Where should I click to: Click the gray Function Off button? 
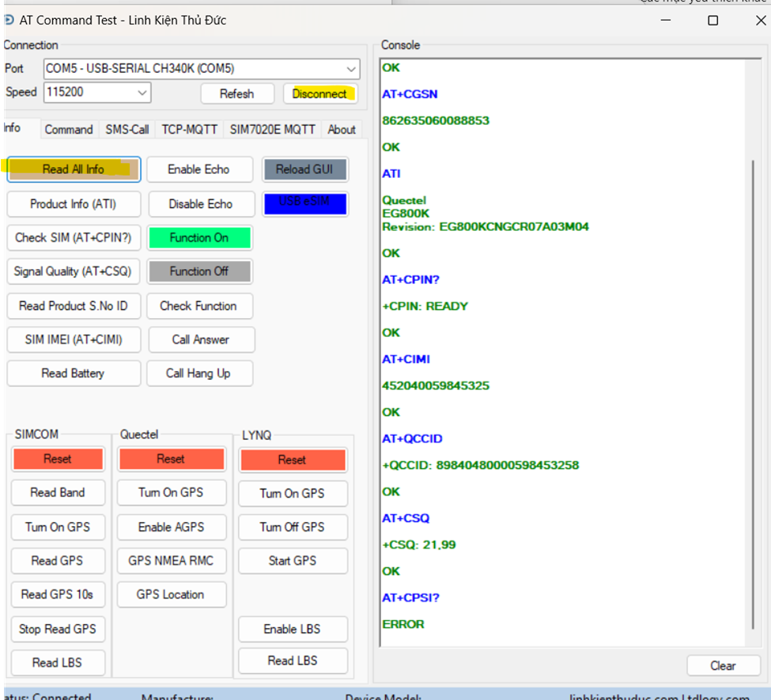coord(199,271)
